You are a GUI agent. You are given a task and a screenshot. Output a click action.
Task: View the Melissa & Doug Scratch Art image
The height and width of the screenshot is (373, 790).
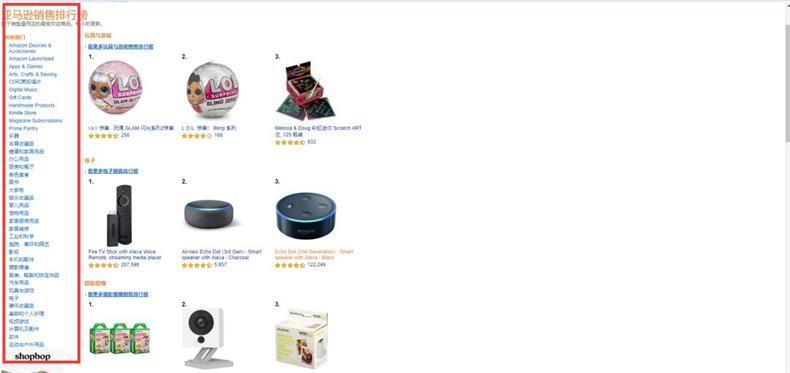pos(305,91)
